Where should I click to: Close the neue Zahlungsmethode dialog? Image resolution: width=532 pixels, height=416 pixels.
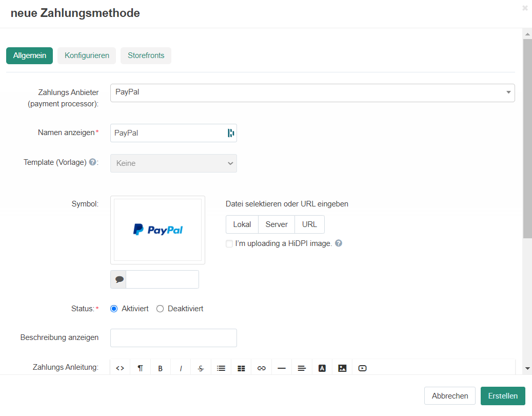[x=525, y=8]
